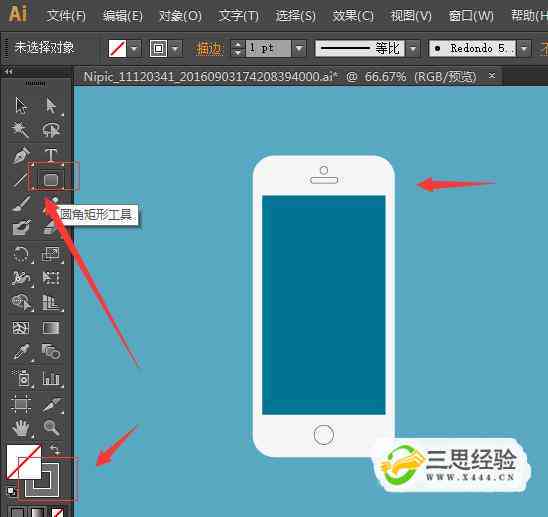Select the Direct Selection tool
Viewport: 548px width, 517px height.
click(51, 106)
